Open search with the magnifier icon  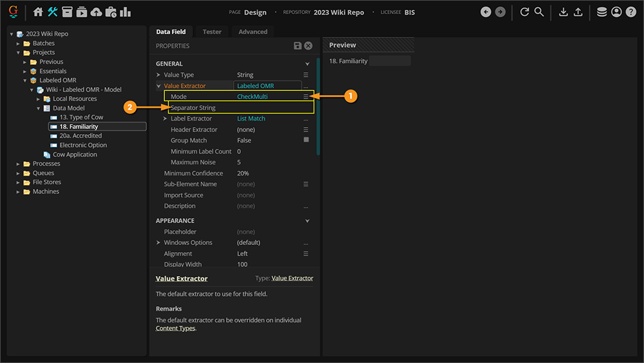pos(539,12)
